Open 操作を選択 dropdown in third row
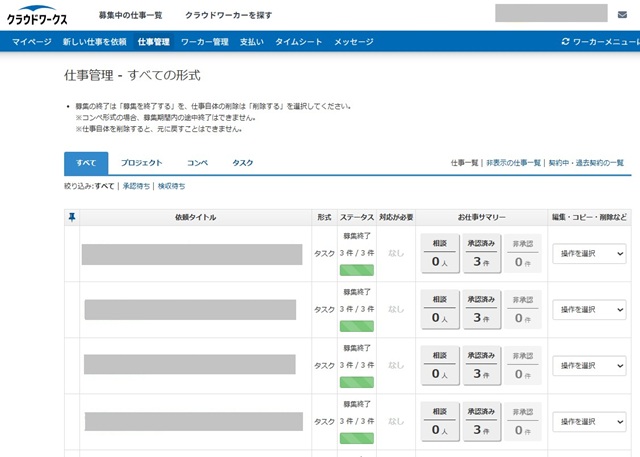This screenshot has width=640, height=457. pyautogui.click(x=589, y=366)
